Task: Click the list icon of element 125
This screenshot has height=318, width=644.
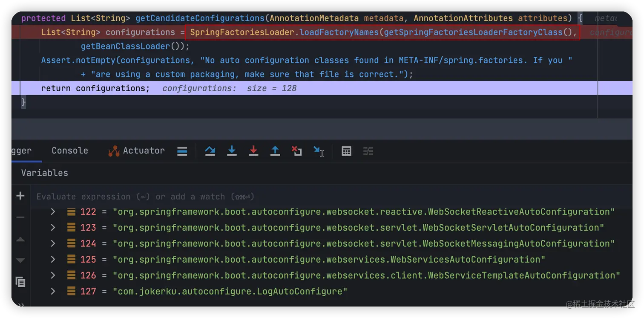Action: 71,260
